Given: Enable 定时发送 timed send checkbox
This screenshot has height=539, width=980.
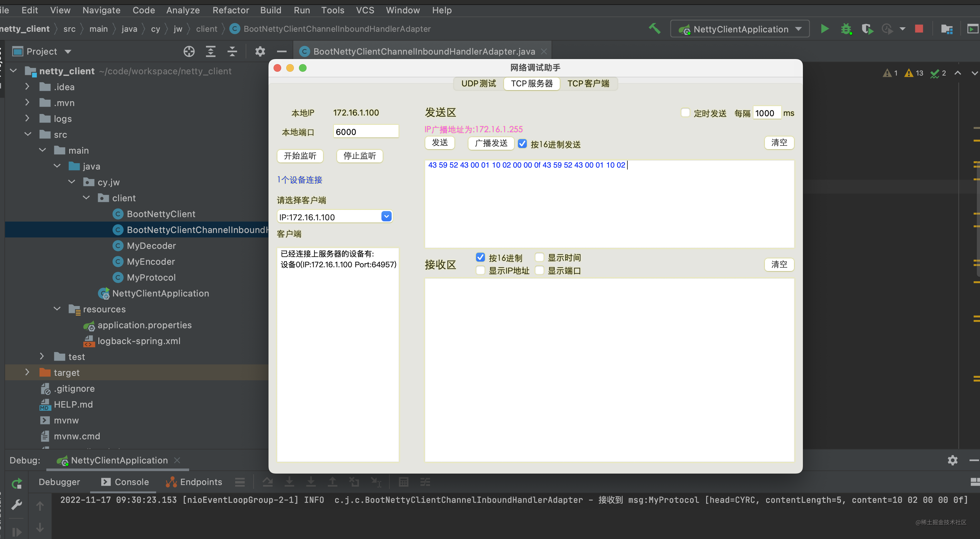Looking at the screenshot, I should click(685, 113).
